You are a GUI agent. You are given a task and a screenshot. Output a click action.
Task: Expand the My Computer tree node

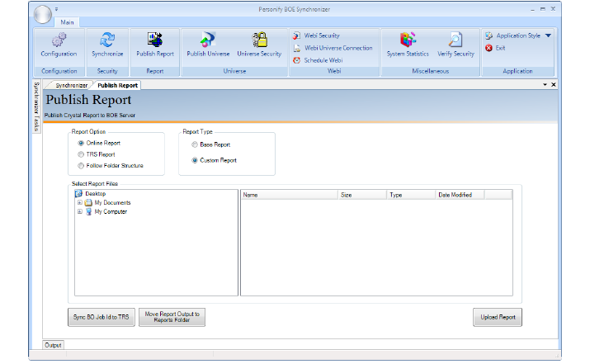[79, 211]
